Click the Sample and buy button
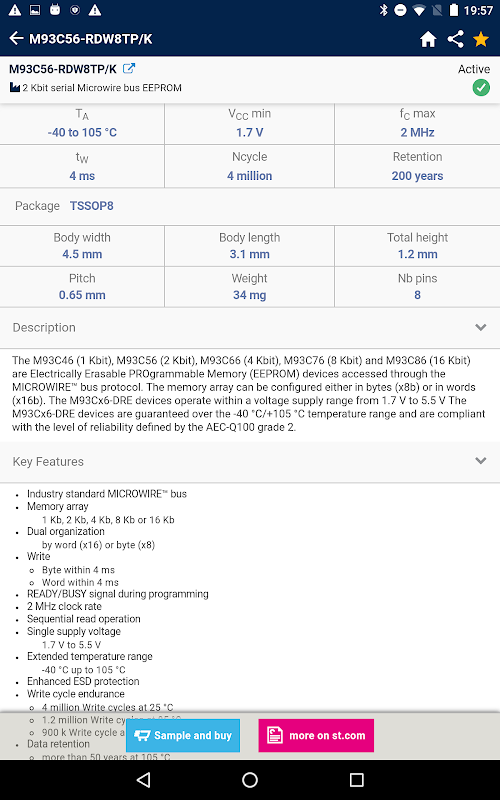500x800 pixels. (x=183, y=735)
